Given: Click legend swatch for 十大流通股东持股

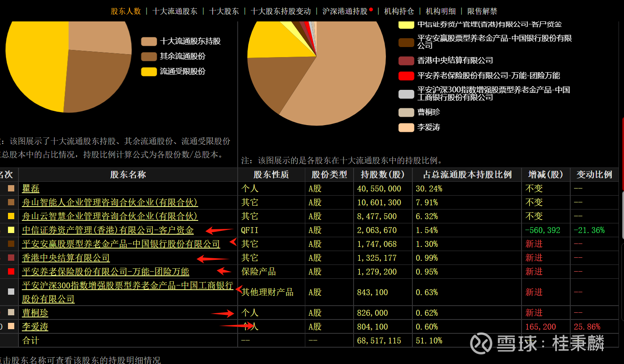Looking at the screenshot, I should point(149,41).
